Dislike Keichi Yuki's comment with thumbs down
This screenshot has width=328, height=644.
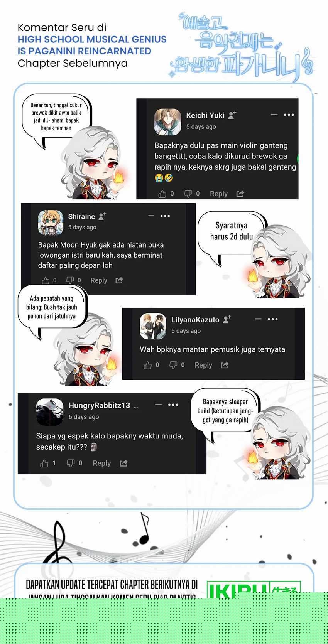tap(188, 194)
